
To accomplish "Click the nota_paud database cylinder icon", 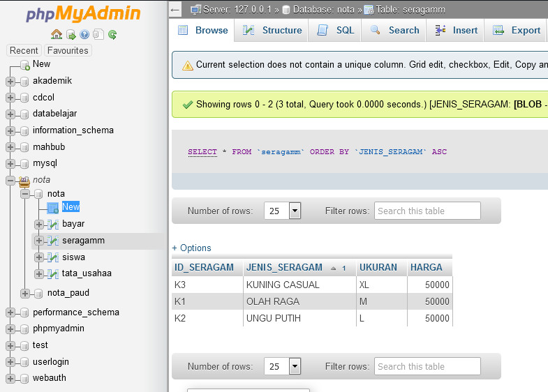I will click(x=38, y=294).
